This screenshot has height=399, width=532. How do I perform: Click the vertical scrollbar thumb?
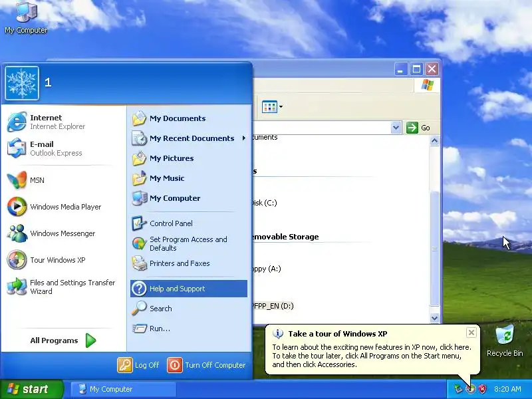[434, 249]
